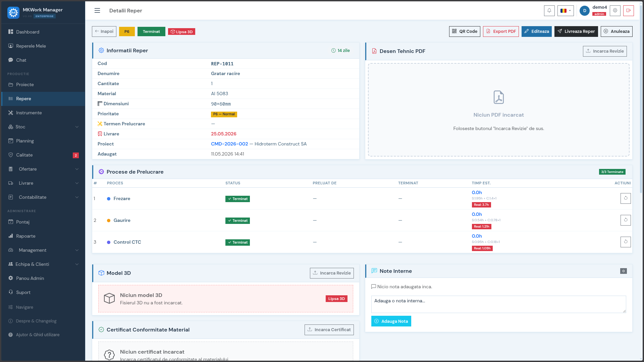Click the Anuleaza button

coord(616,32)
